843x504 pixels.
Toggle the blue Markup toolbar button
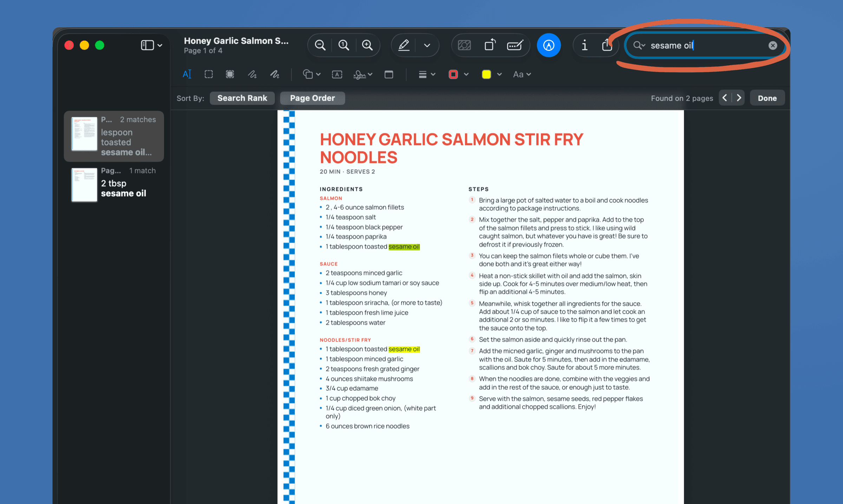[x=549, y=45]
